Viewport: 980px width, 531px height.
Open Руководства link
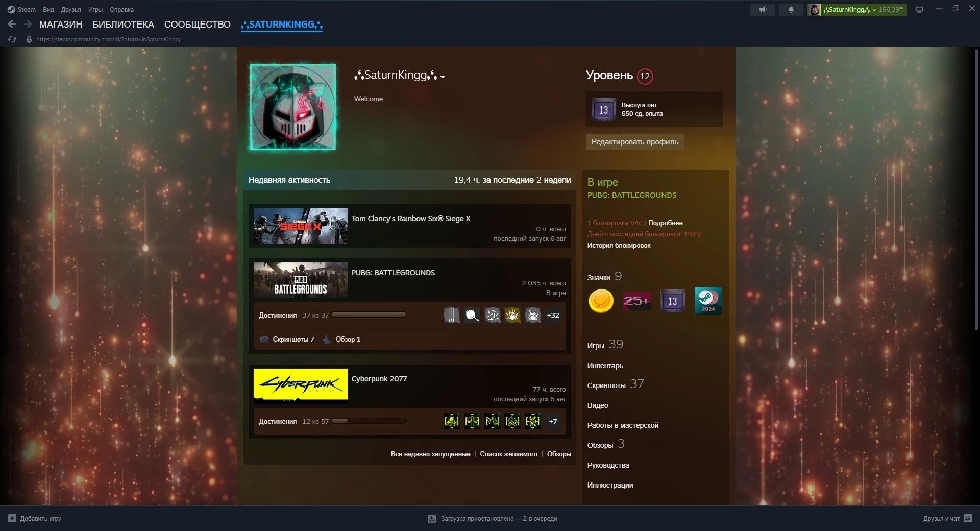click(608, 466)
